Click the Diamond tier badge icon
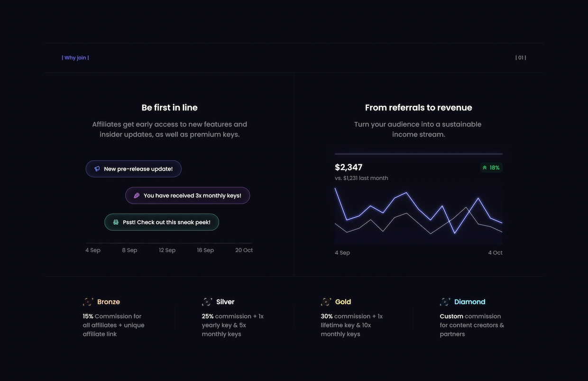 (x=445, y=302)
